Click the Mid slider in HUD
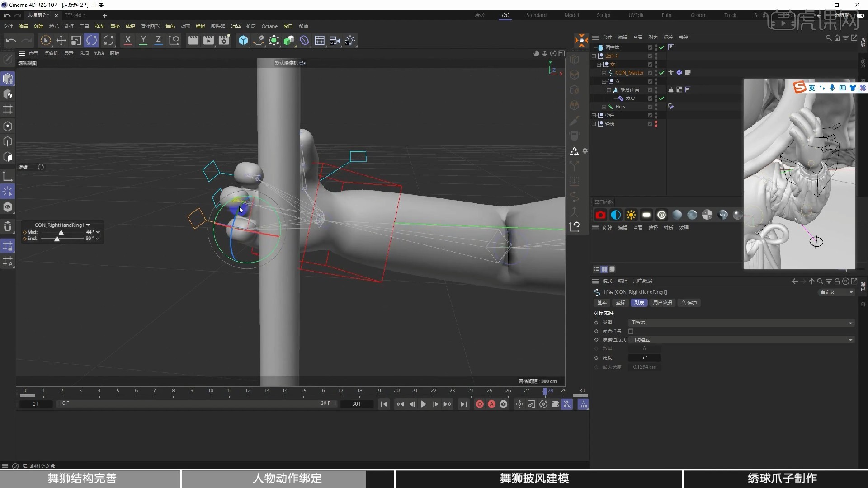868x488 pixels. [61, 232]
